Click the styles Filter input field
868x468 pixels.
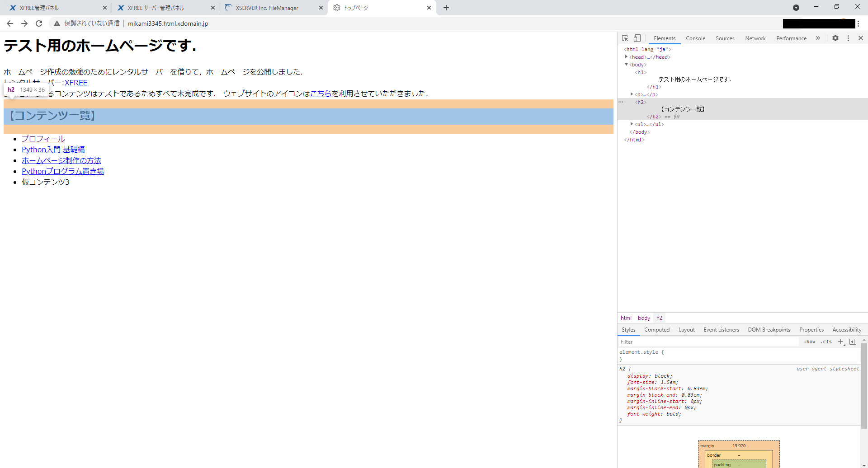[708, 342]
